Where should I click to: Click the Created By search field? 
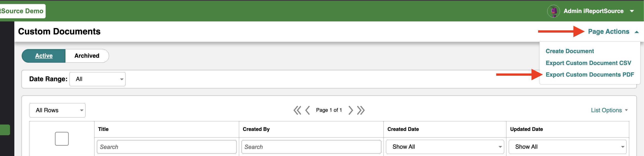(311, 147)
